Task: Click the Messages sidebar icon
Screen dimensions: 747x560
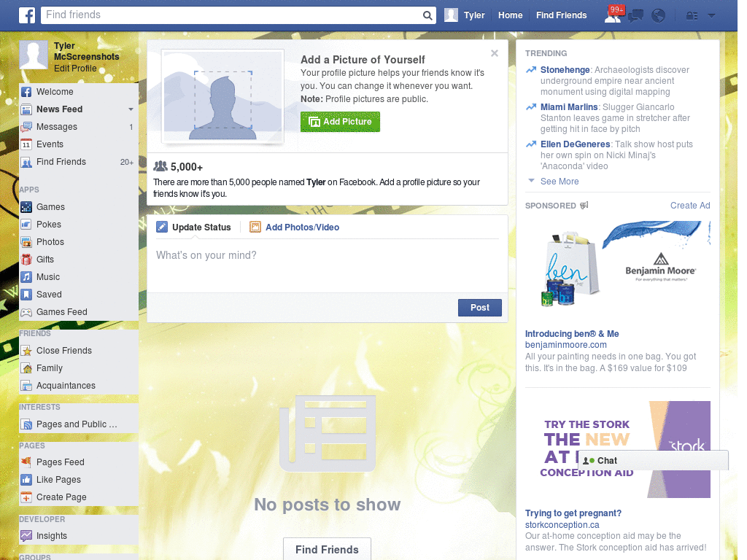Action: coord(27,127)
